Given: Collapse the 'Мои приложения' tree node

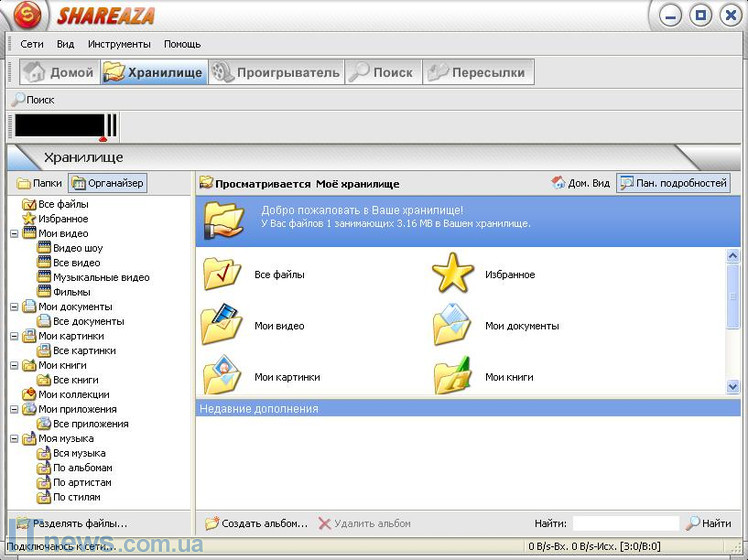Looking at the screenshot, I should (14, 409).
